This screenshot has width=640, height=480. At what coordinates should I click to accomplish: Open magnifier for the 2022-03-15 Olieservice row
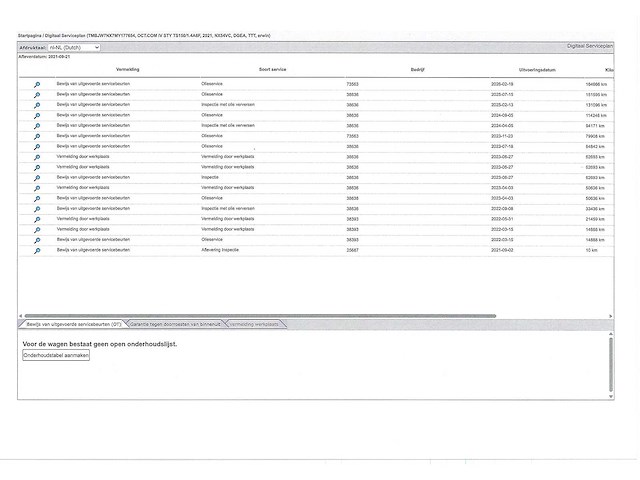click(x=37, y=240)
